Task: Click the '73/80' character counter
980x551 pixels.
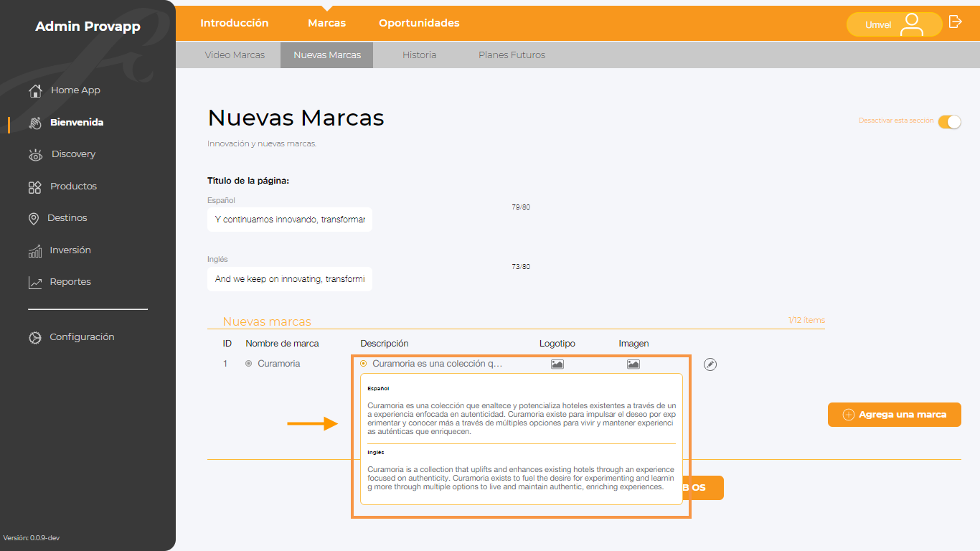Action: click(521, 267)
